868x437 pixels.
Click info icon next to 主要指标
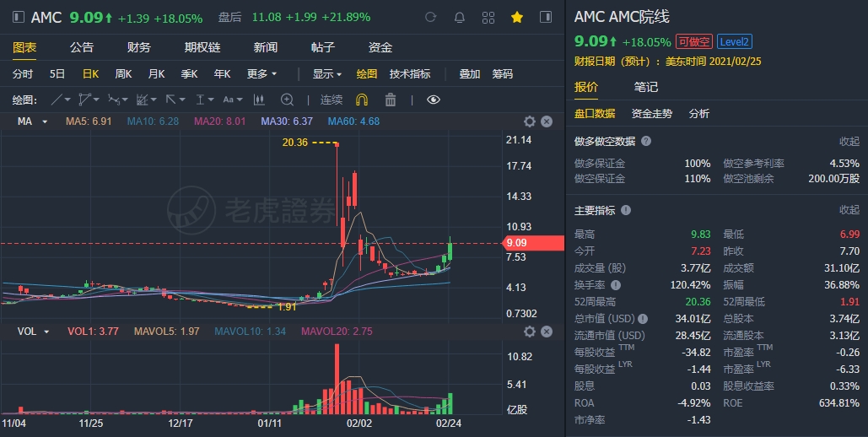[x=626, y=210]
